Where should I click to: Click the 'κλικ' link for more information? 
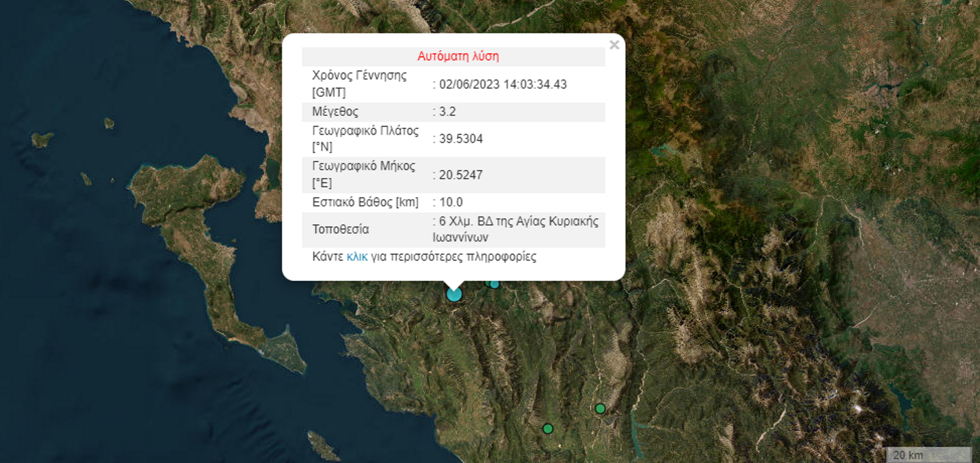tap(357, 257)
